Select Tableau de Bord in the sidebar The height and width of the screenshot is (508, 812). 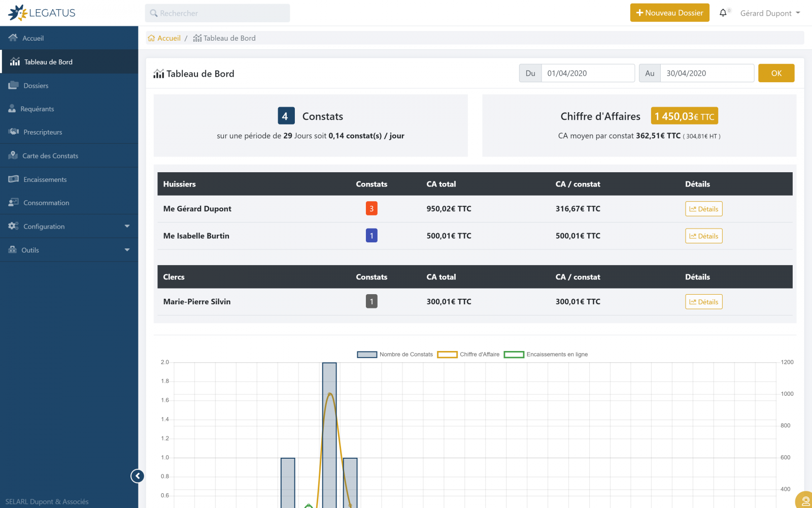pos(69,61)
